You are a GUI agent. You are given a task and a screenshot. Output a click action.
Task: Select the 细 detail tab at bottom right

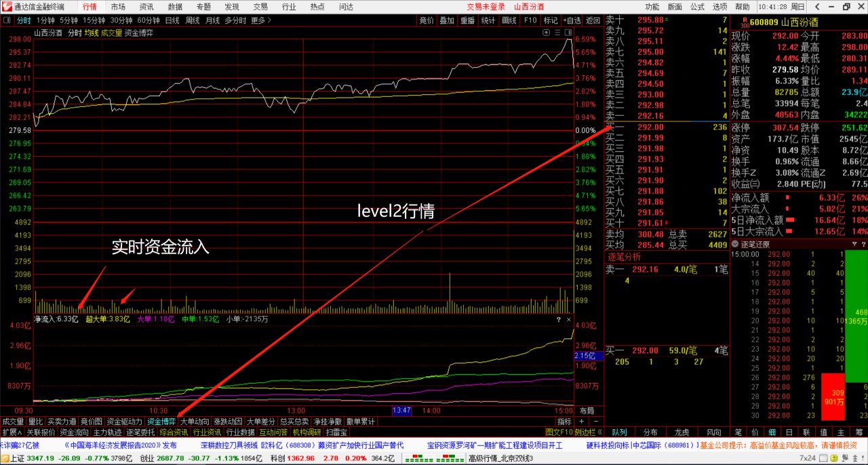point(772,432)
